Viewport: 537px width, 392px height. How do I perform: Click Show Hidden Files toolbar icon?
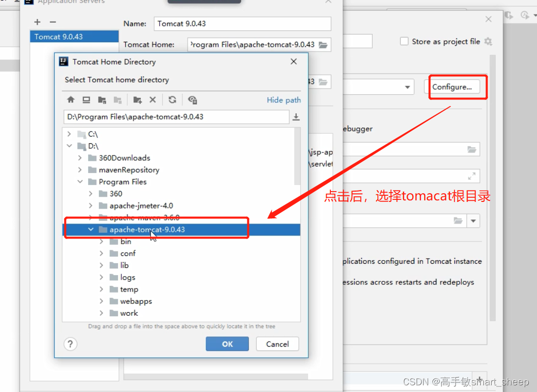192,99
